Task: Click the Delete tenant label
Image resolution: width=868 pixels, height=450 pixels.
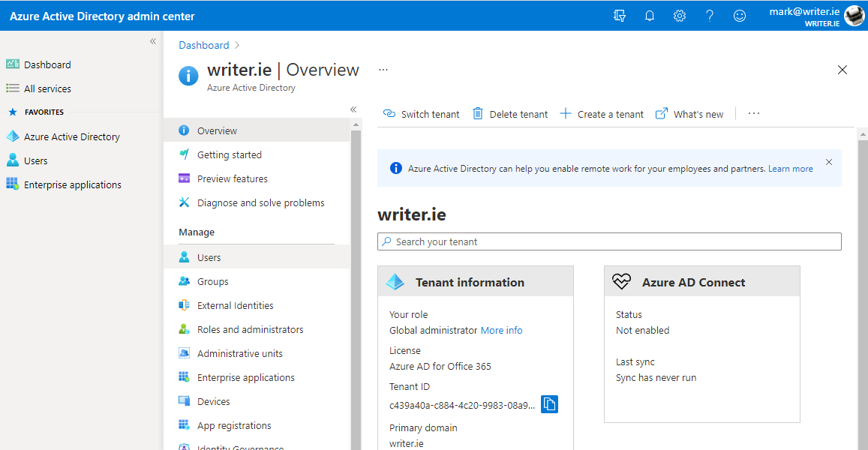Action: pyautogui.click(x=518, y=115)
